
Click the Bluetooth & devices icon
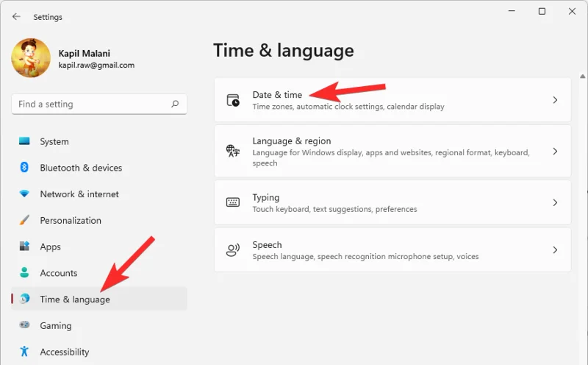[24, 168]
